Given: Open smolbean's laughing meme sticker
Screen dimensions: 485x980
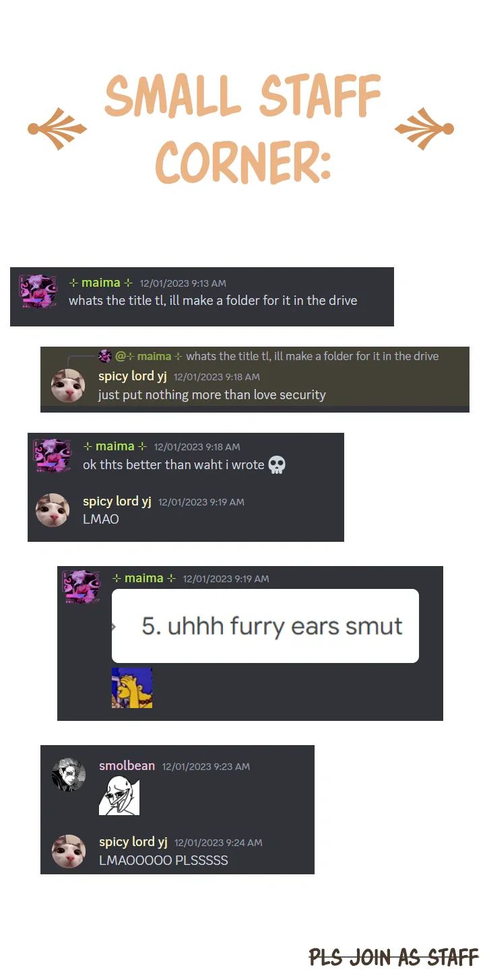Looking at the screenshot, I should click(x=119, y=795).
